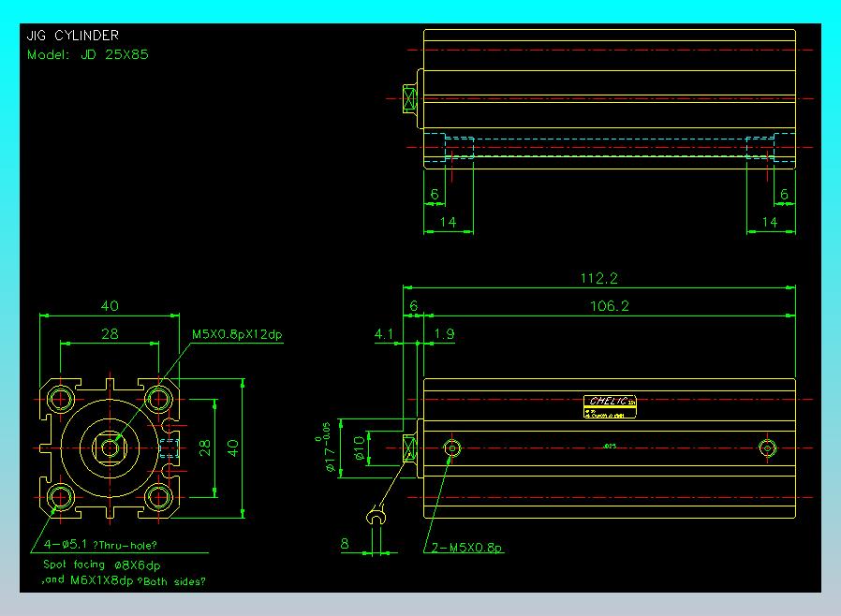
Task: Click the 106.2 body length dimension
Action: tap(609, 306)
